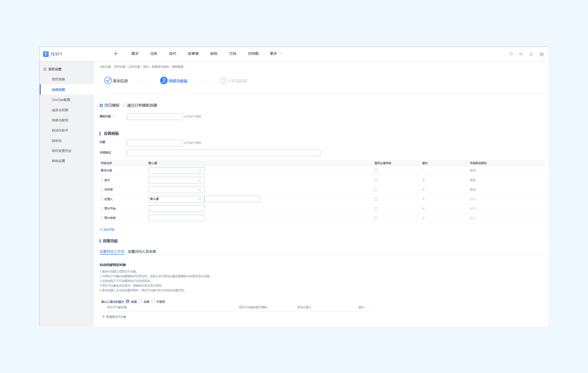
Task: Tick required checkbox for 迭代
Action: (376, 180)
